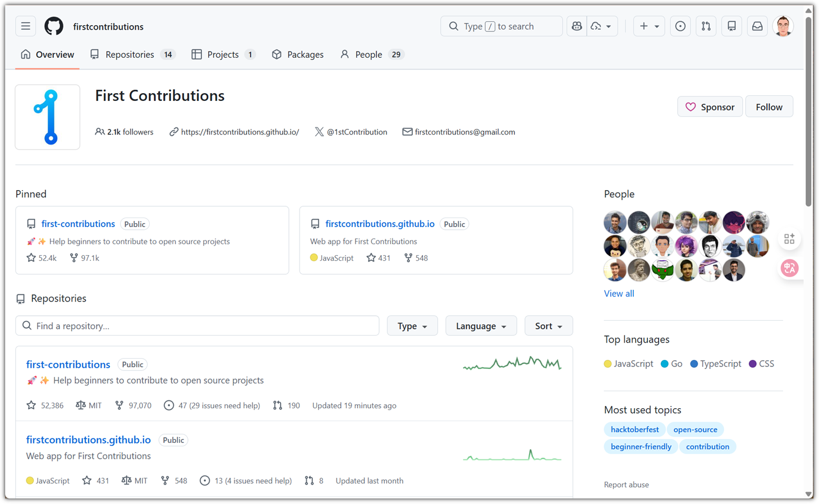Screen dimensions: 819x504
Task: Click the Sponsor button
Action: click(710, 107)
